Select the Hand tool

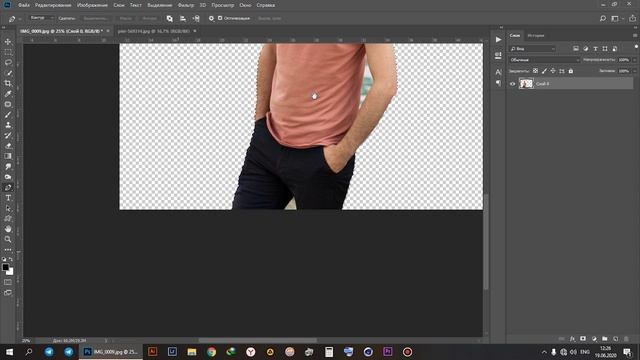[8, 229]
